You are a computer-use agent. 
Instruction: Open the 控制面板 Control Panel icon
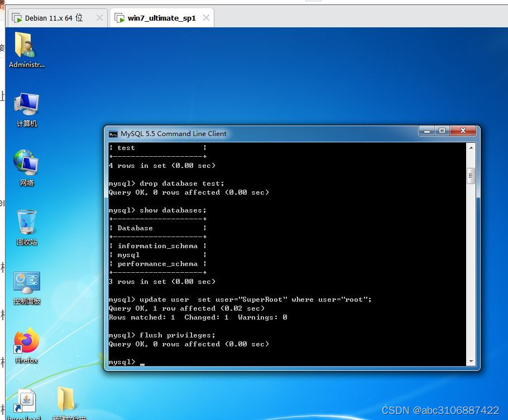pyautogui.click(x=27, y=288)
